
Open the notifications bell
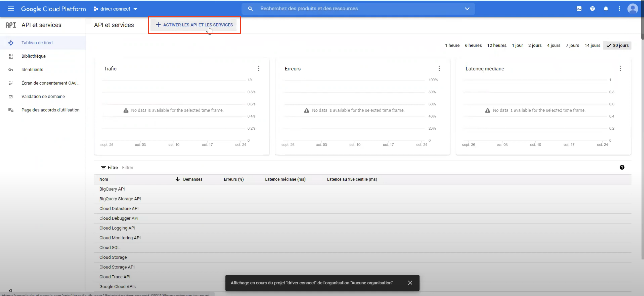[606, 9]
